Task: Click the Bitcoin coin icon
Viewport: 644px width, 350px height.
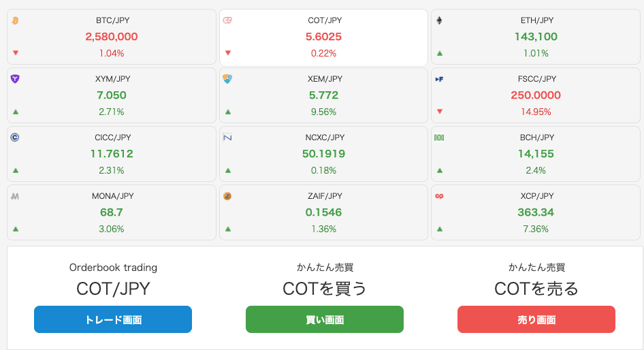Action: [x=15, y=20]
